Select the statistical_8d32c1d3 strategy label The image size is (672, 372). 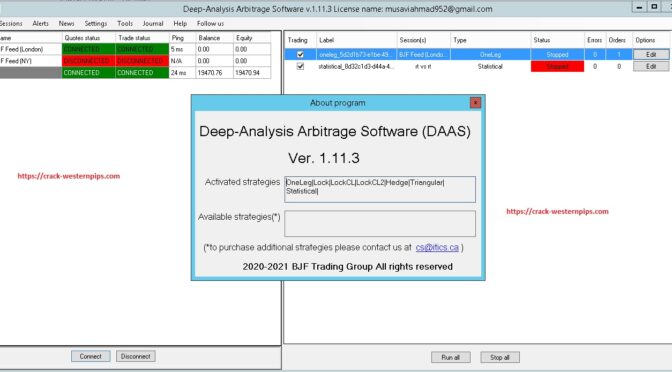click(356, 66)
